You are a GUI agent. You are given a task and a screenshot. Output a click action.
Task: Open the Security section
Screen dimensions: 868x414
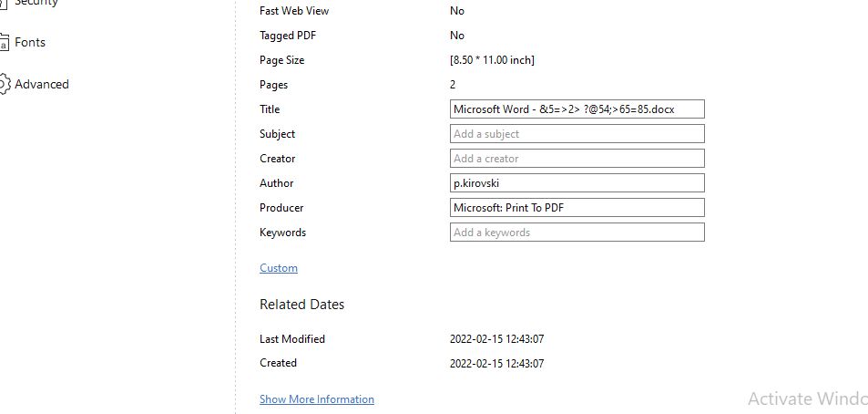point(36,3)
